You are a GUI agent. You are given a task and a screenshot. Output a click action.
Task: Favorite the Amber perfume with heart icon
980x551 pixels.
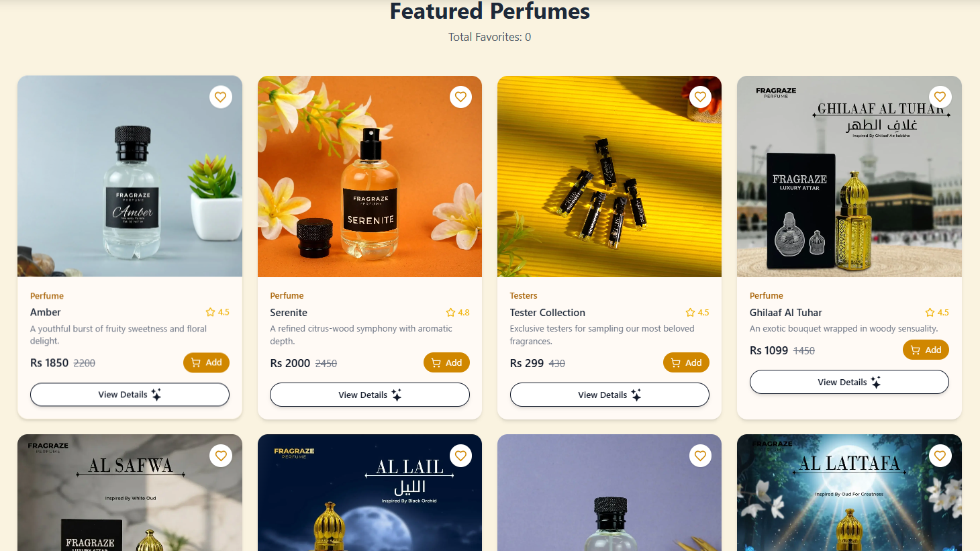point(220,97)
